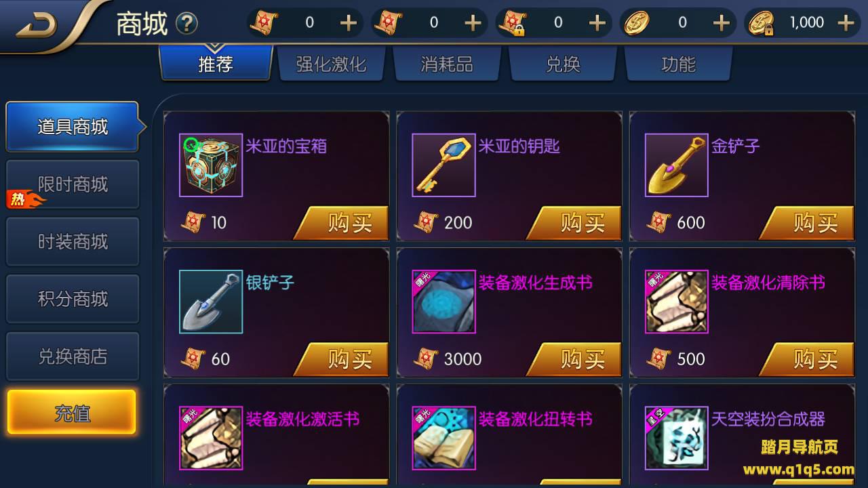This screenshot has height=488, width=868.
Task: Buy 米亚的钥匙 with the 购买 button
Action: [575, 222]
